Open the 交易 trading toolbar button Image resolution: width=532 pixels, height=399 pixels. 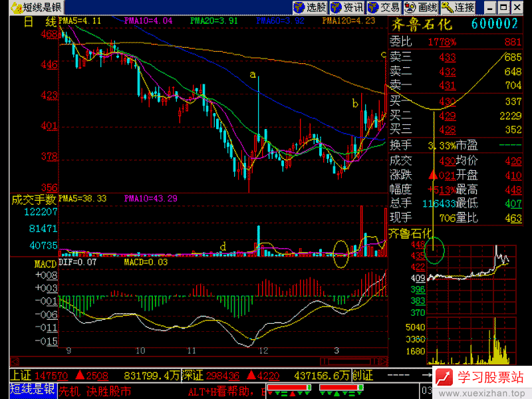tap(384, 7)
